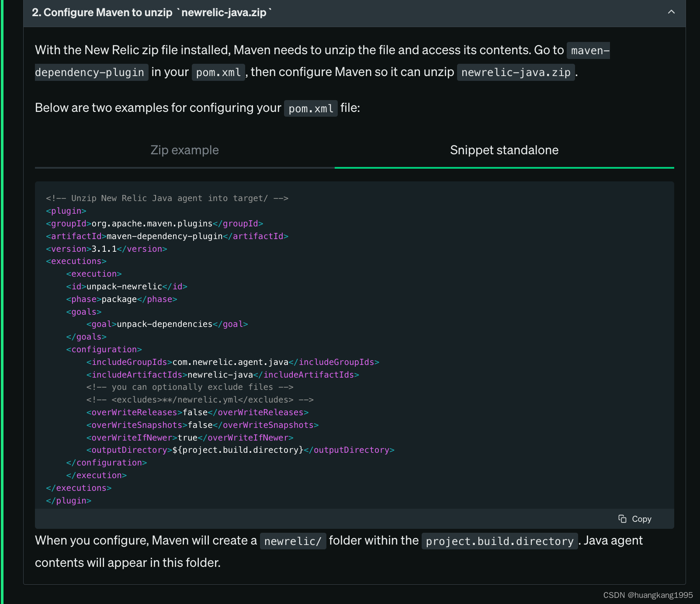Select the Snippet standalone tab
This screenshot has width=700, height=604.
coord(504,150)
